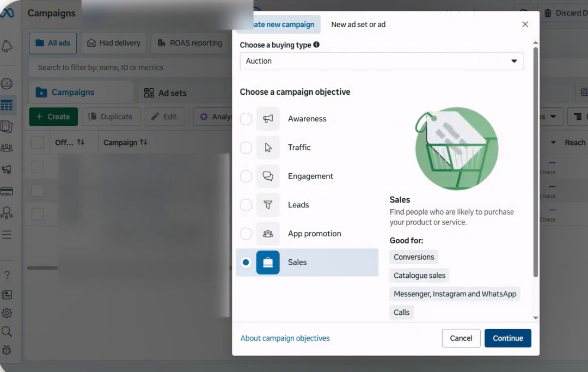Sort the Campaign column using its arrows
Screen dimensions: 588x372
[143, 142]
